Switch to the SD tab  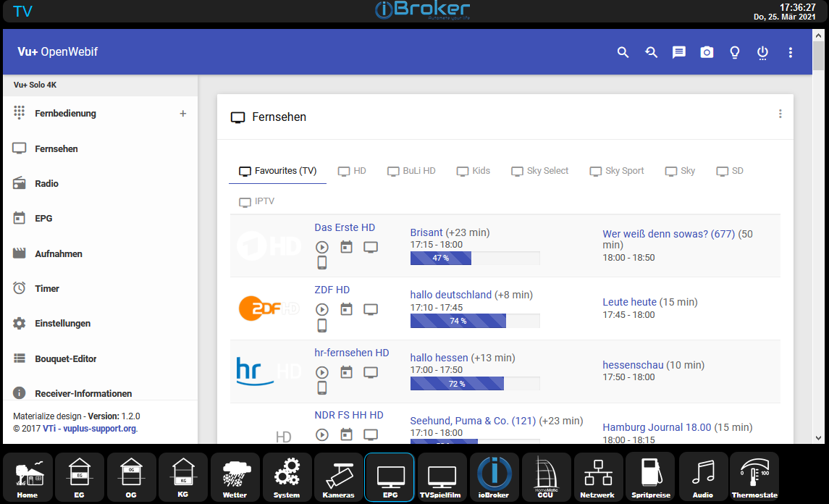(x=730, y=171)
